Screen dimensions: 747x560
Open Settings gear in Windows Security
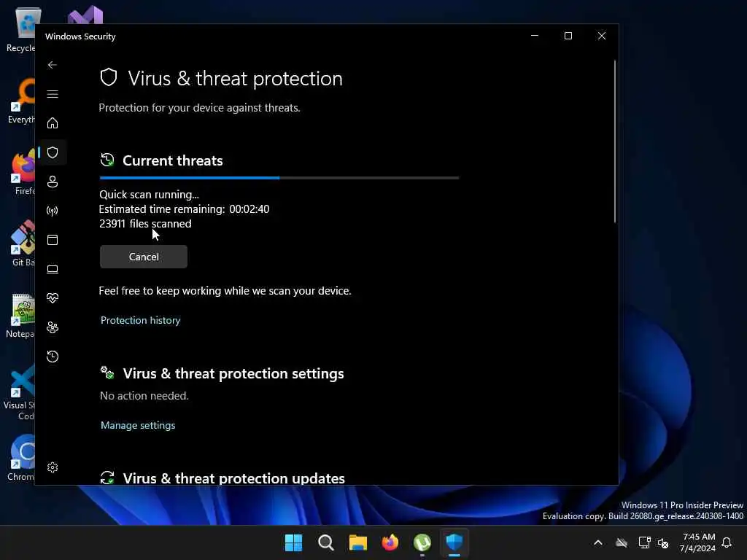(x=53, y=467)
